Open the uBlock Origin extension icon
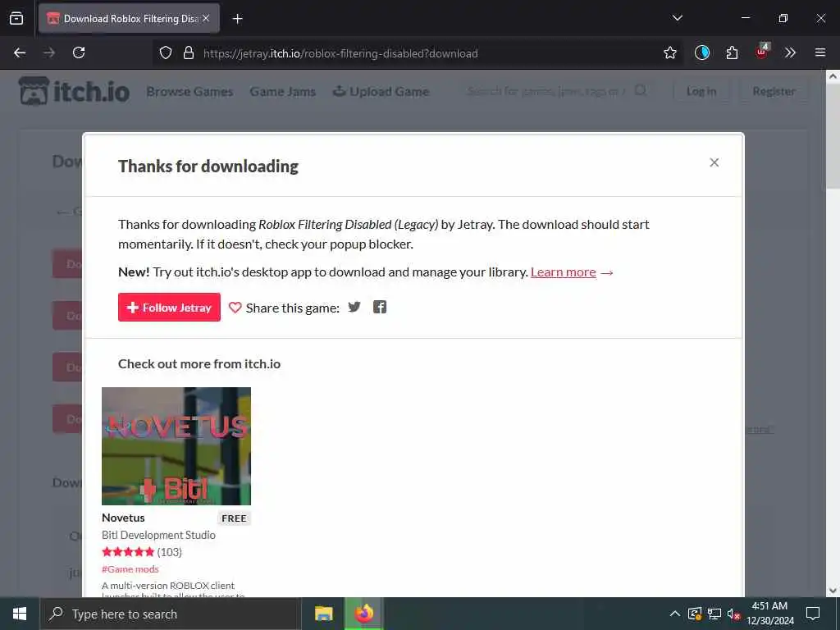Screen dimensions: 840x630 pos(761,52)
